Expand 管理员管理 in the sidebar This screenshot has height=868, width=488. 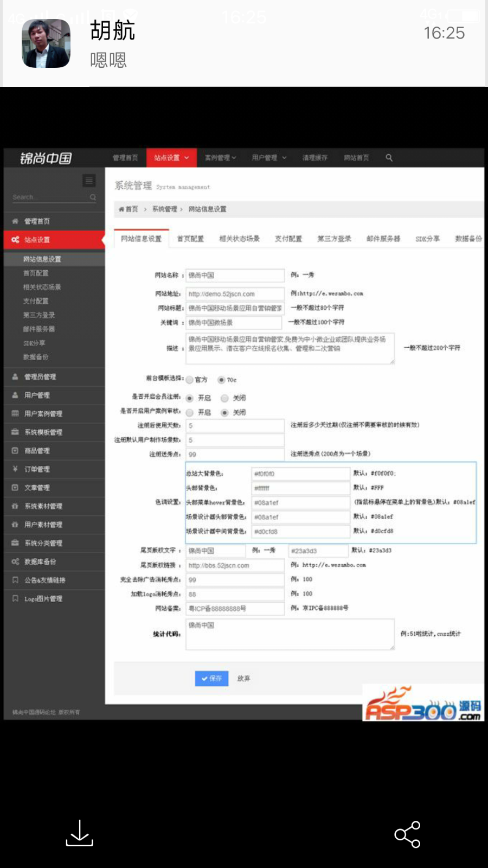pyautogui.click(x=54, y=376)
